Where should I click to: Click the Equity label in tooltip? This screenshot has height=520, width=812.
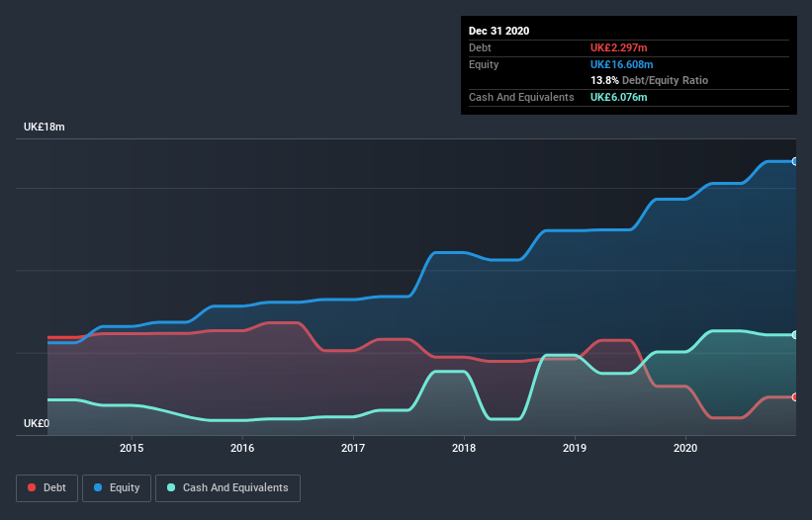tap(484, 64)
